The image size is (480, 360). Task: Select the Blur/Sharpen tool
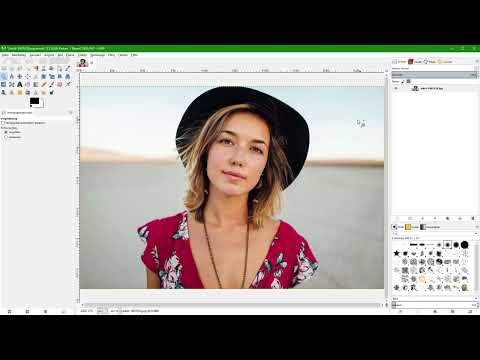(36, 92)
